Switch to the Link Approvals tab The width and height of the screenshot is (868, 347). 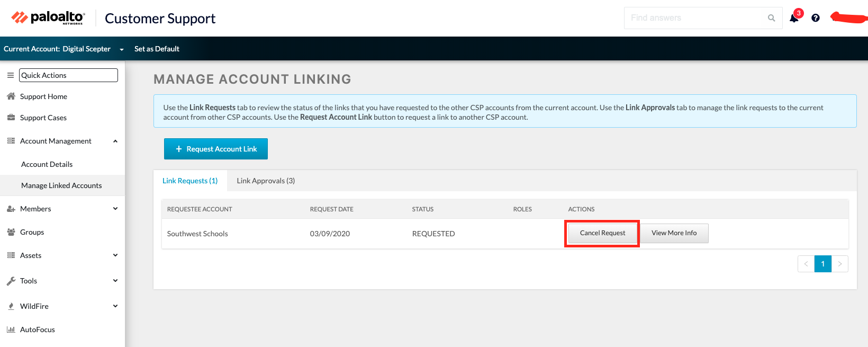[x=266, y=181]
